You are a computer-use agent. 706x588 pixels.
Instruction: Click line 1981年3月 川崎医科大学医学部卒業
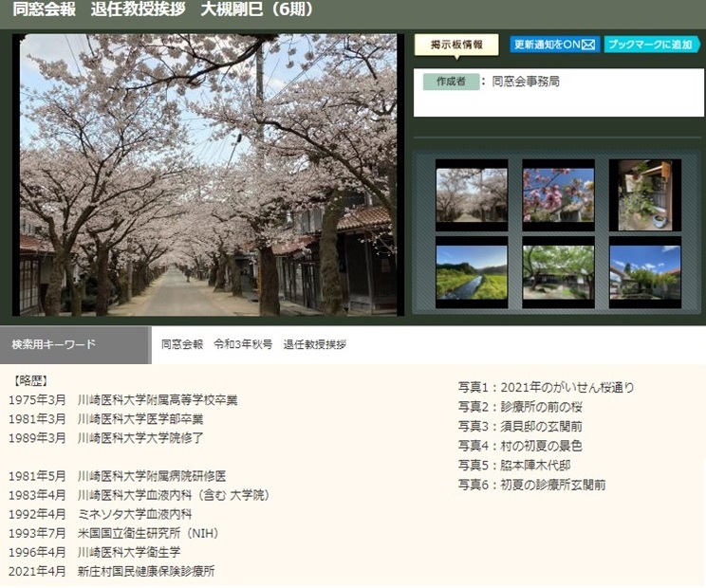click(x=106, y=419)
